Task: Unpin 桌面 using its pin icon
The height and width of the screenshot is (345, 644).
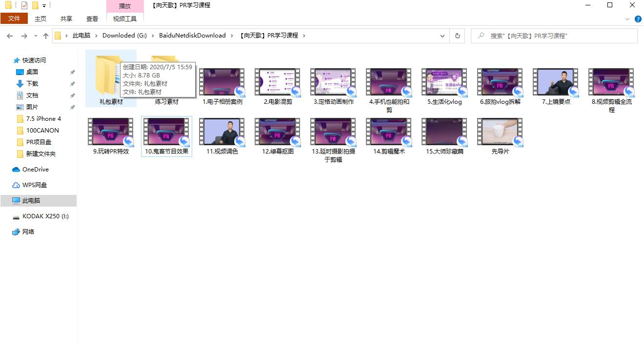Action: 72,72
